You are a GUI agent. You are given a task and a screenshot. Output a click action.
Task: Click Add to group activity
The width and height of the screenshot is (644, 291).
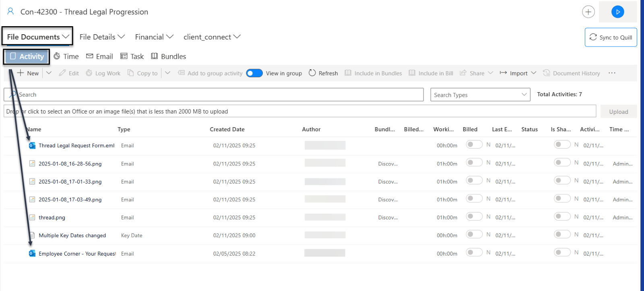pyautogui.click(x=210, y=73)
